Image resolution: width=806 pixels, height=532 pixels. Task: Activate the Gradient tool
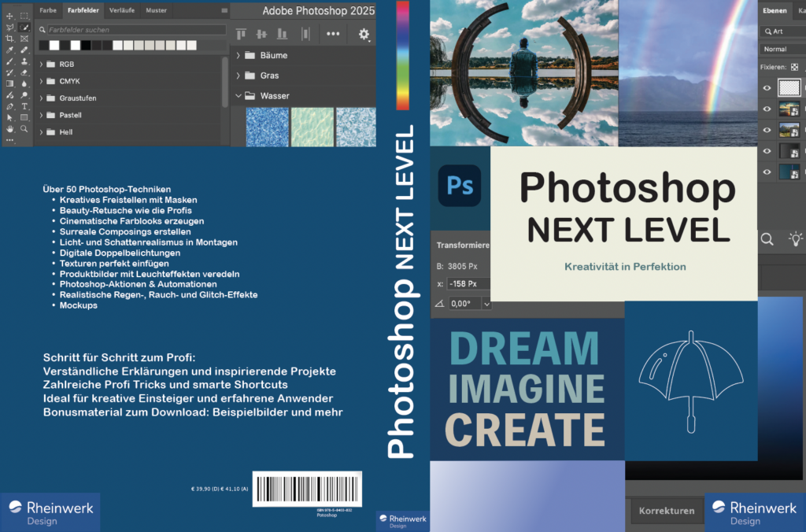9,83
